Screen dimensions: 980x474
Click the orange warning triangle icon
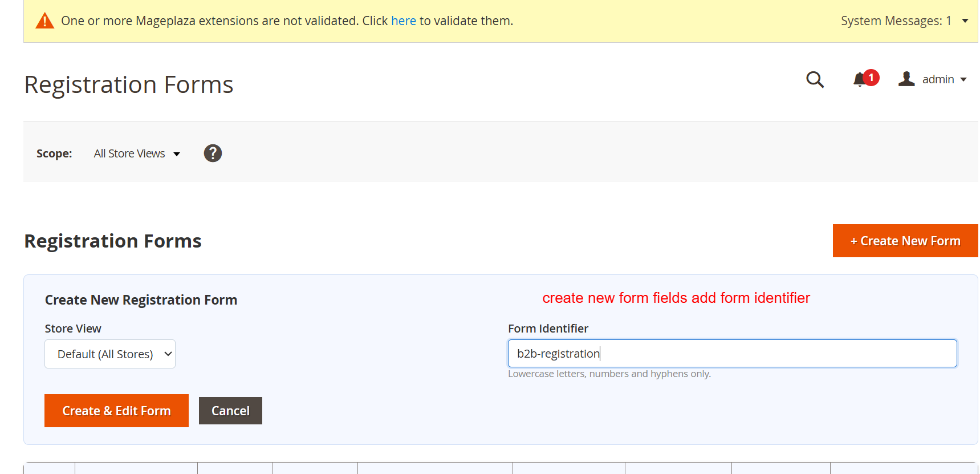pyautogui.click(x=44, y=21)
